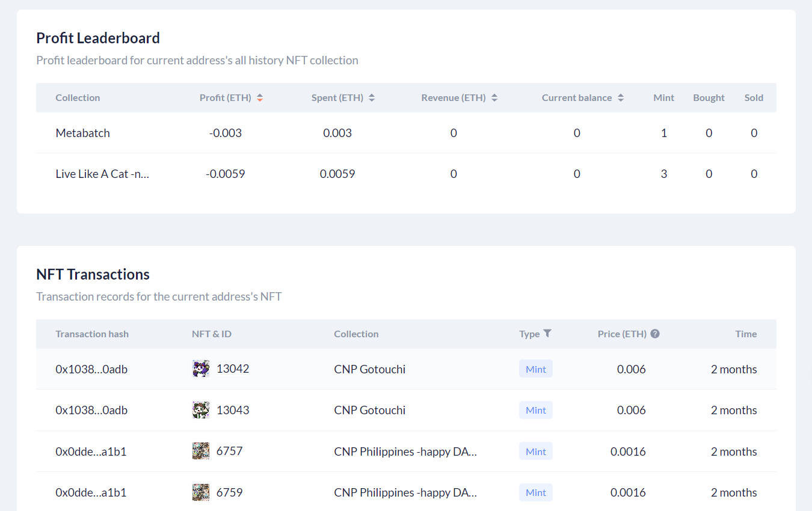Click the Bought column header

(x=709, y=98)
